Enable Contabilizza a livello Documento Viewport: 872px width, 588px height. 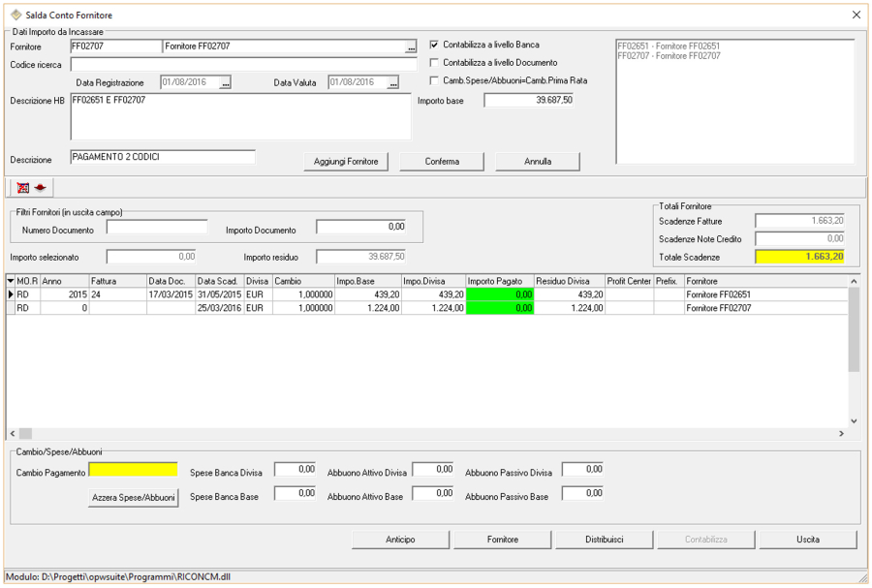[x=434, y=62]
